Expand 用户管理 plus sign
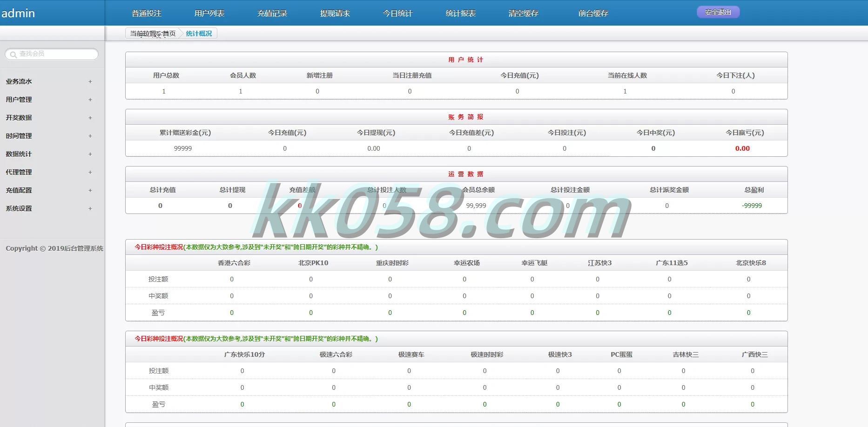Image resolution: width=868 pixels, height=427 pixels. pos(90,100)
